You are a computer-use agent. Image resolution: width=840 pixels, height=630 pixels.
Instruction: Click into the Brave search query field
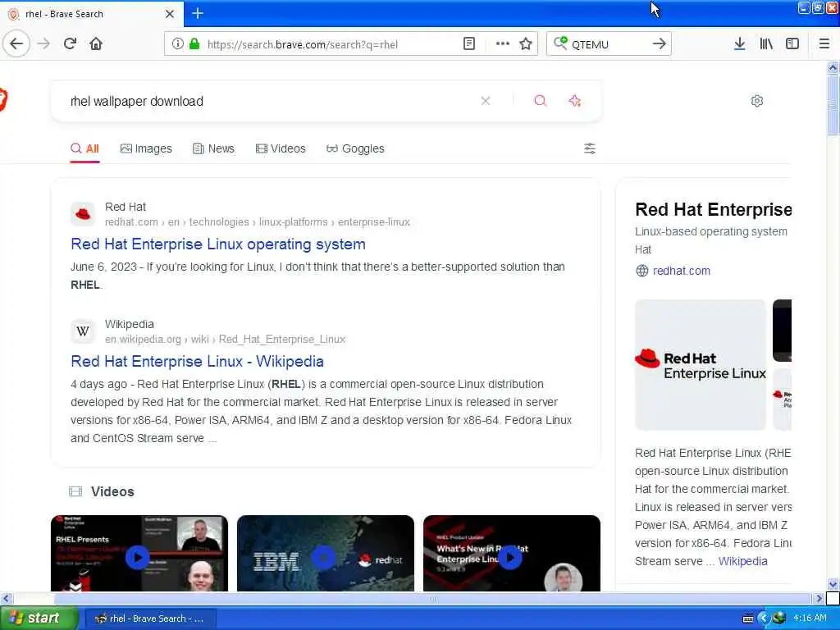click(x=268, y=101)
